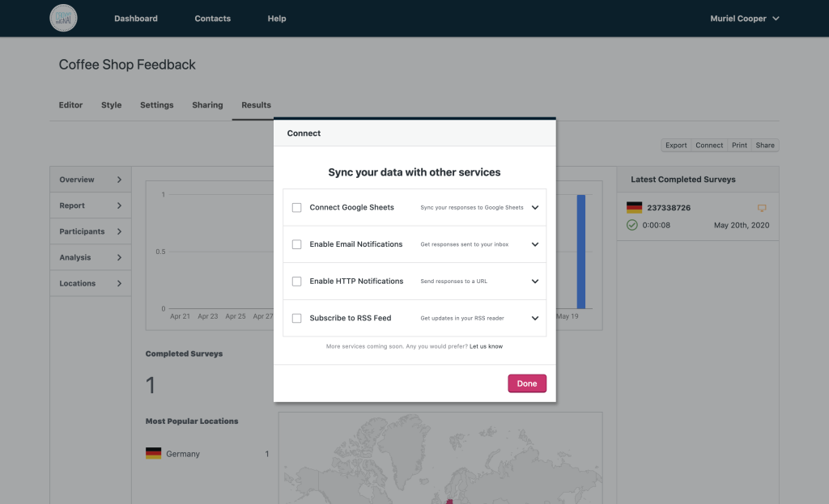Open the Overview section arrow
Image resolution: width=829 pixels, height=504 pixels.
[119, 180]
